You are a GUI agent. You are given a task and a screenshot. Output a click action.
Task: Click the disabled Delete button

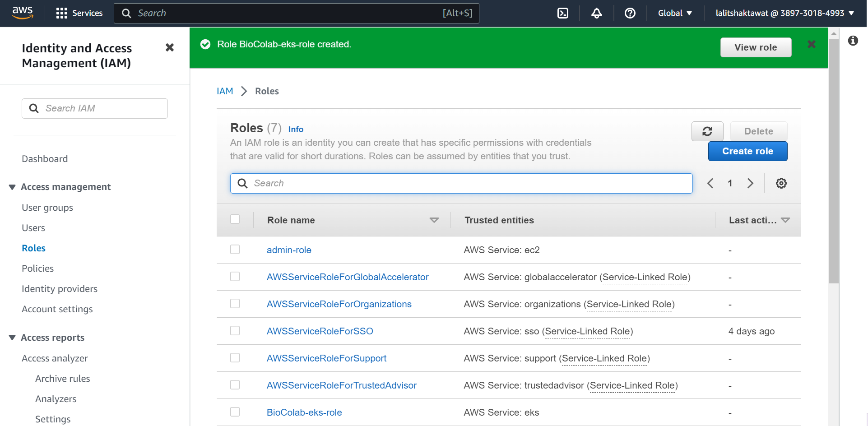(x=758, y=131)
